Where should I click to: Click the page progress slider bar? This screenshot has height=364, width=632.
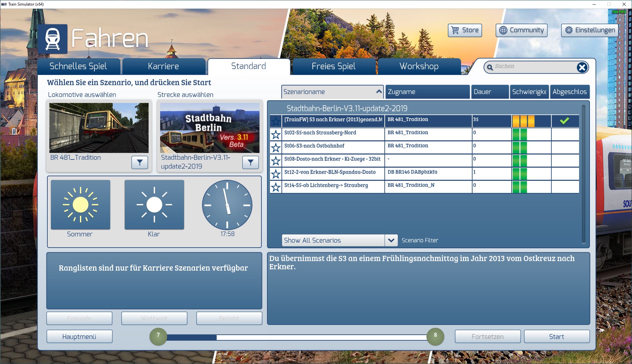click(296, 337)
